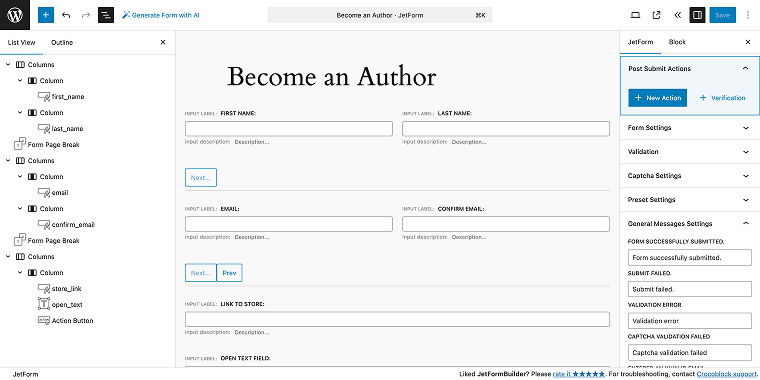Viewport: 760px width, 380px height.
Task: Switch to the JetForm settings tab
Action: 640,42
